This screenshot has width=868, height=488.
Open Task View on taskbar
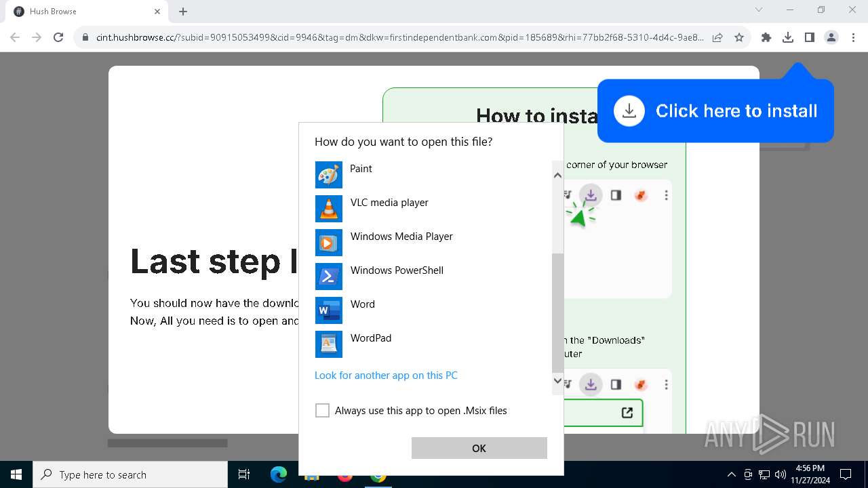pyautogui.click(x=244, y=474)
